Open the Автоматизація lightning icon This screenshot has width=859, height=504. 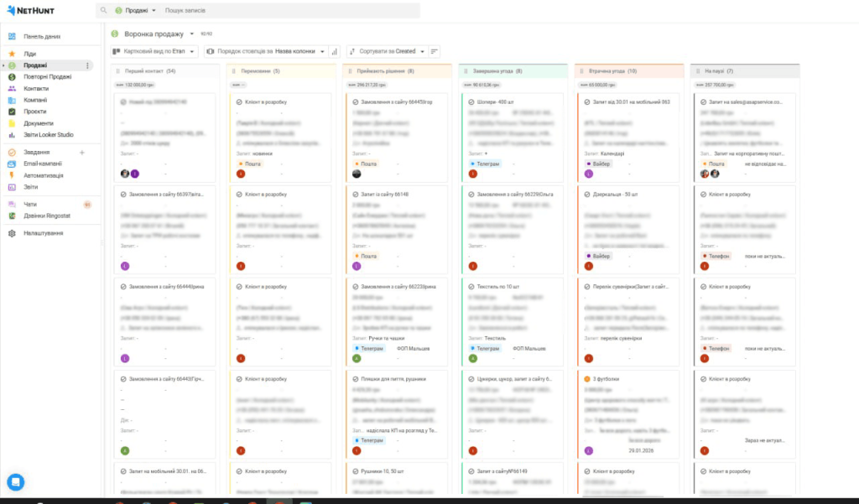[12, 176]
